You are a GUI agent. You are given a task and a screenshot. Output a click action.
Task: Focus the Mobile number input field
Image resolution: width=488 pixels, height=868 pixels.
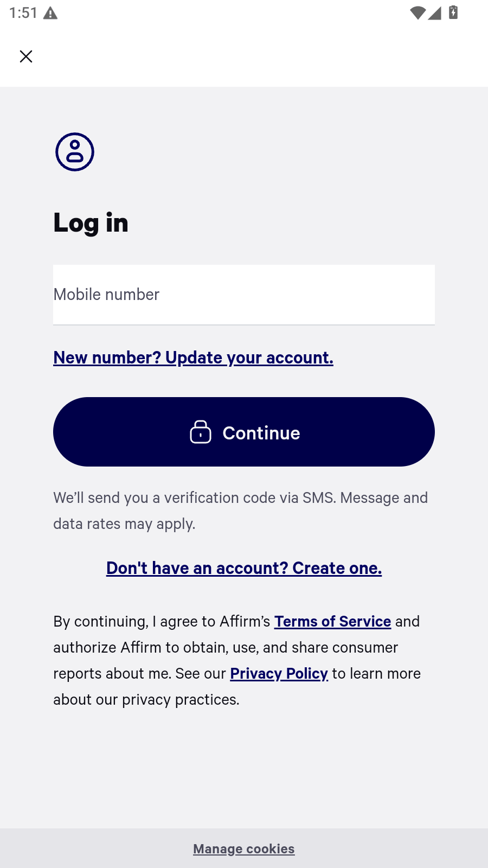pos(244,295)
